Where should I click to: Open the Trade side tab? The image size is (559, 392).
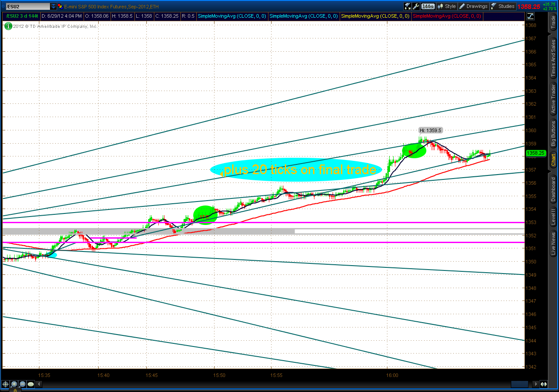(553, 22)
